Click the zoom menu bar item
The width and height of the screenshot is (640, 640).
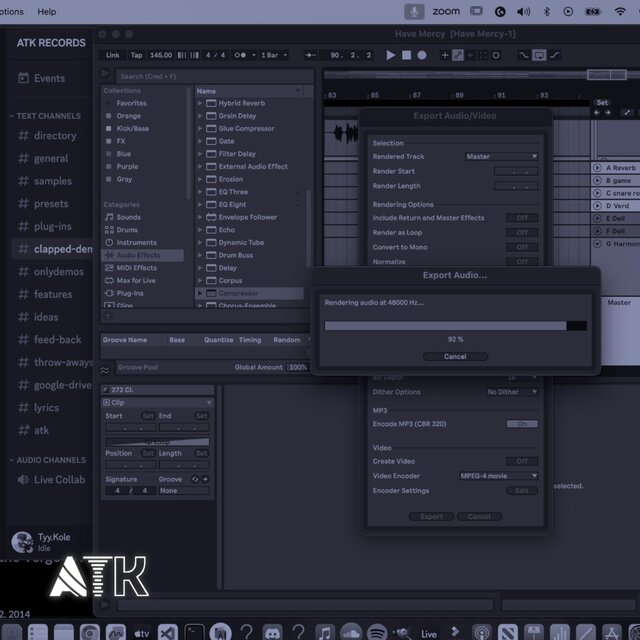coord(446,12)
